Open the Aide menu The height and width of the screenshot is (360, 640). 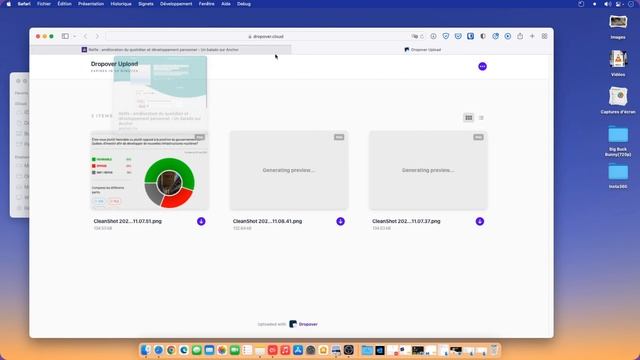pos(226,4)
